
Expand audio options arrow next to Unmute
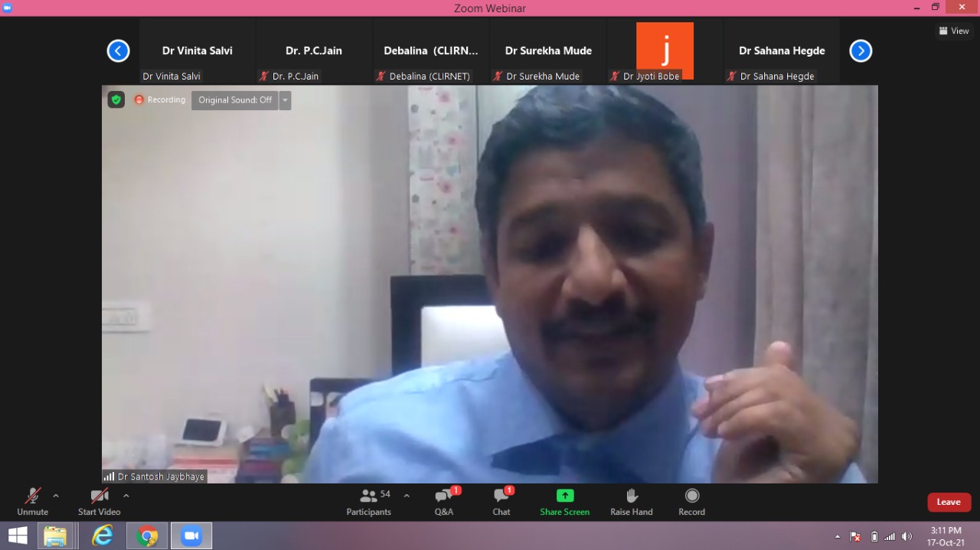click(56, 496)
